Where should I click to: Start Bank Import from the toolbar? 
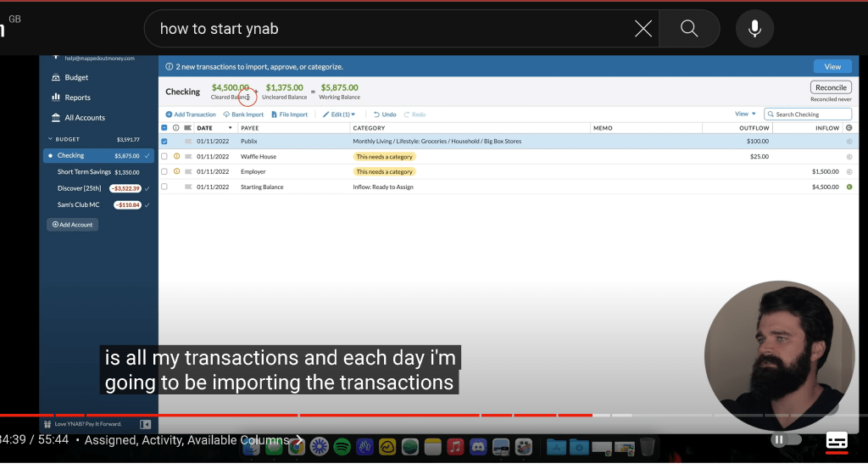point(243,114)
